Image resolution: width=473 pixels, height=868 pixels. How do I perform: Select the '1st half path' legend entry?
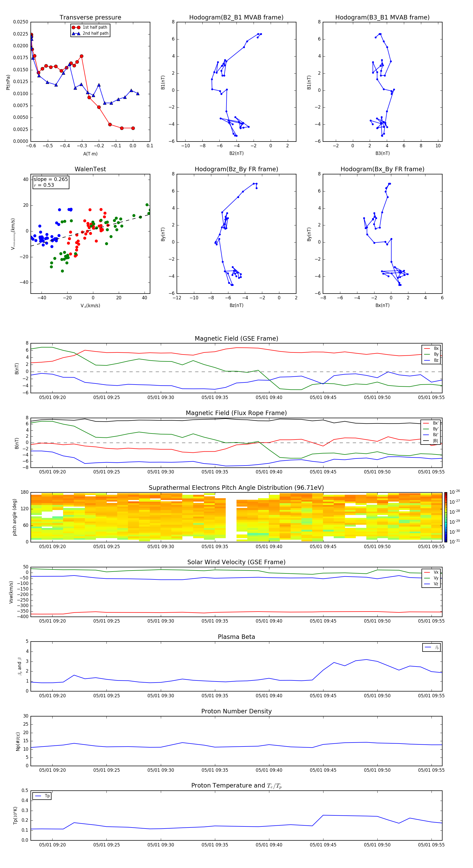(90, 27)
